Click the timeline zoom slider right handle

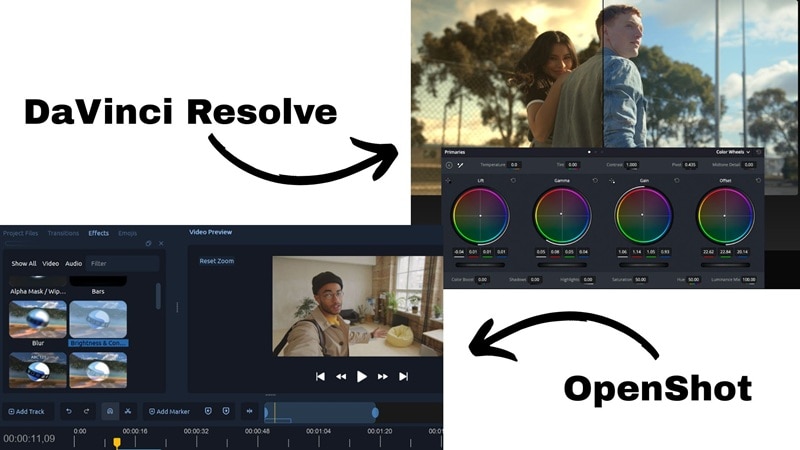tap(375, 412)
